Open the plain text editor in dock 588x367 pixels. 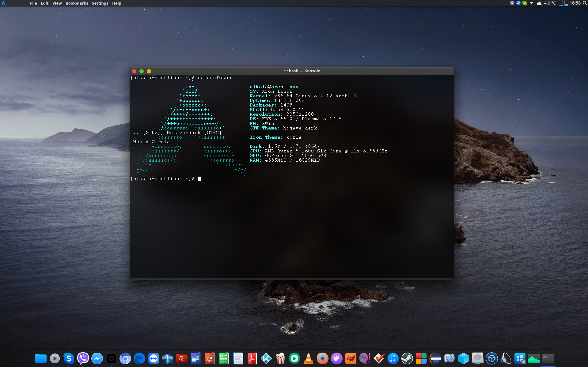coord(238,358)
